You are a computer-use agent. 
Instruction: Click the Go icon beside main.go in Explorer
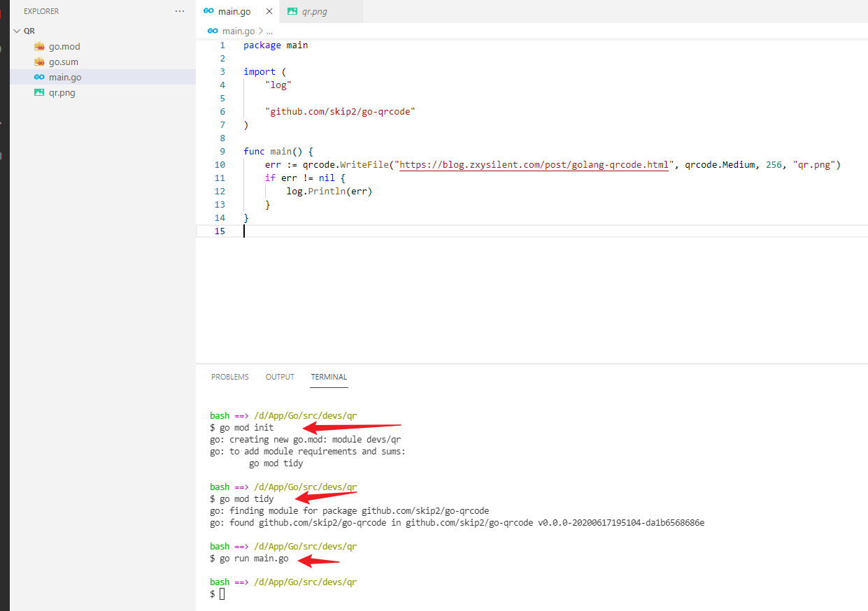(x=39, y=78)
